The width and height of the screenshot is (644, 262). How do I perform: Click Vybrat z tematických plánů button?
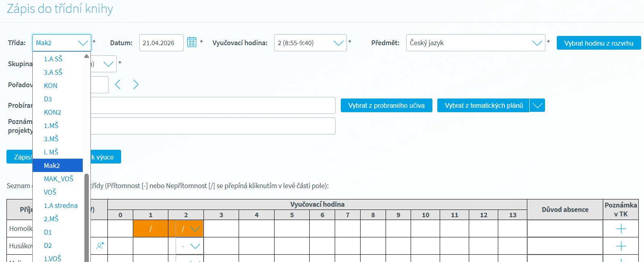pyautogui.click(x=483, y=105)
